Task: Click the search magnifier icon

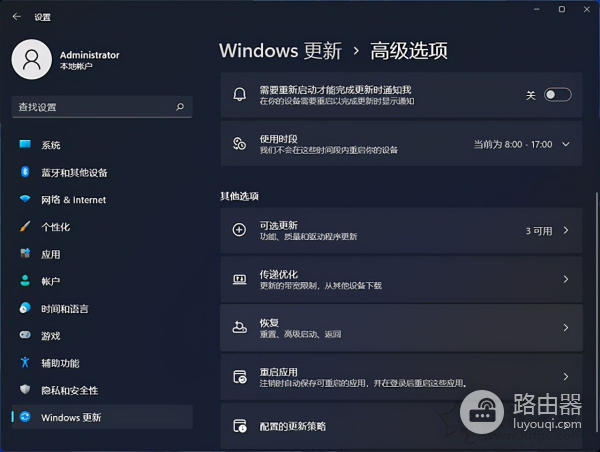Action: [180, 107]
